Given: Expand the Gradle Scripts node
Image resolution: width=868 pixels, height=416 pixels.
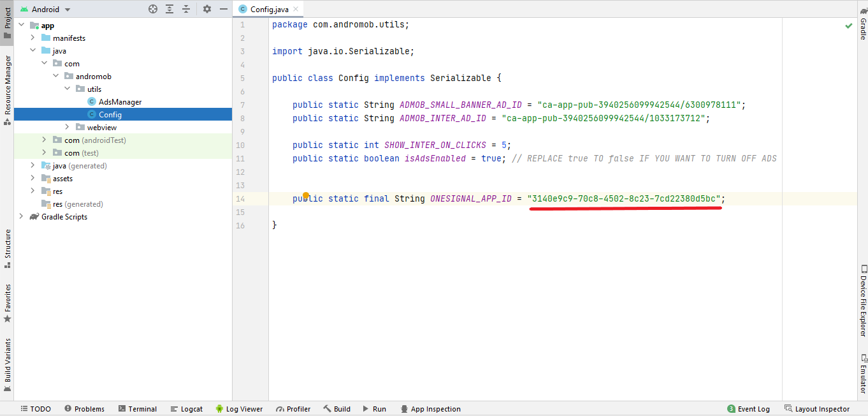Looking at the screenshot, I should click(x=21, y=217).
